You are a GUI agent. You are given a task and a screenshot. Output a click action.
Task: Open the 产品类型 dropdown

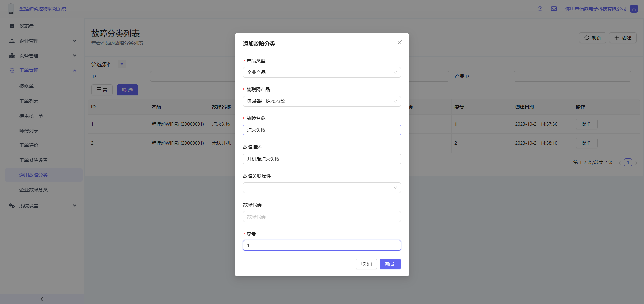pos(322,72)
